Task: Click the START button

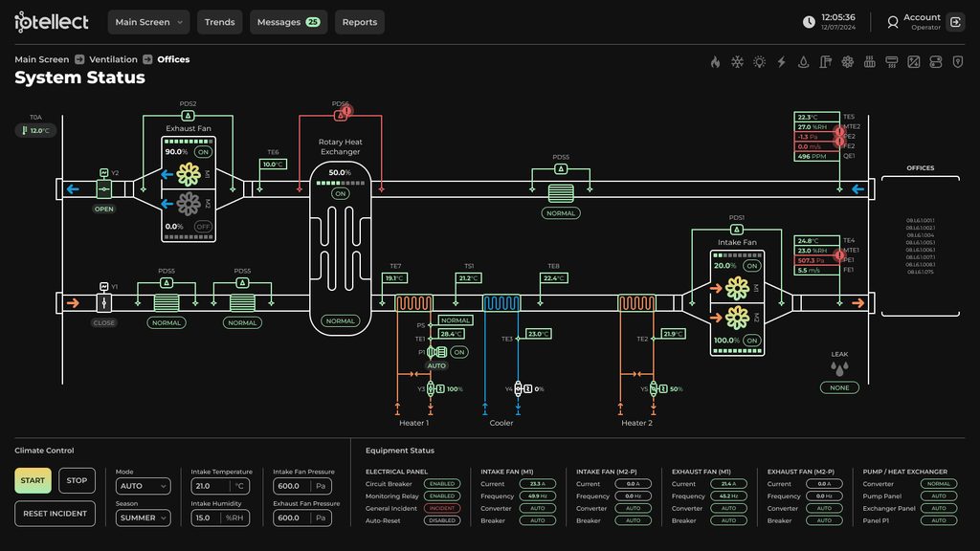Action: click(33, 480)
